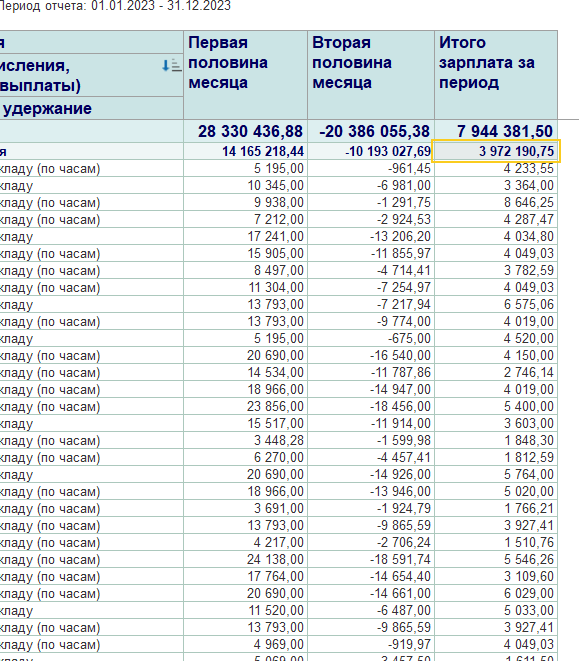Select subtotal cell -10 193 027,69
Screen dimensions: 579x661
(371, 151)
